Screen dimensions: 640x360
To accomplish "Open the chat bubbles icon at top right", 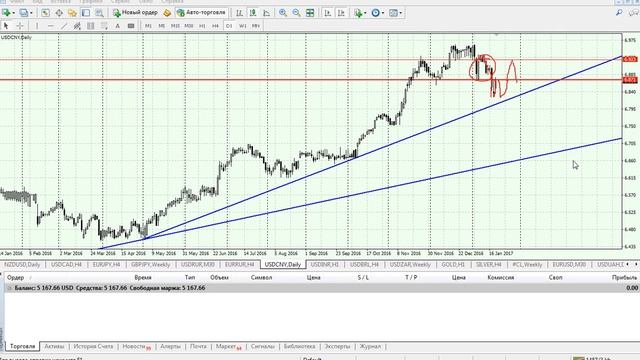I will coord(634,13).
